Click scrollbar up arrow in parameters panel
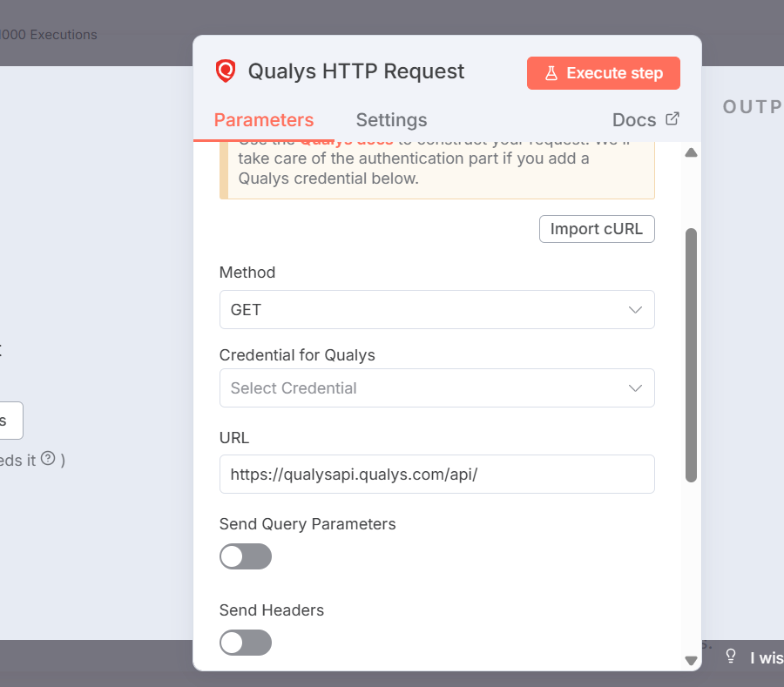Screen dimensions: 784x687 click(x=691, y=153)
